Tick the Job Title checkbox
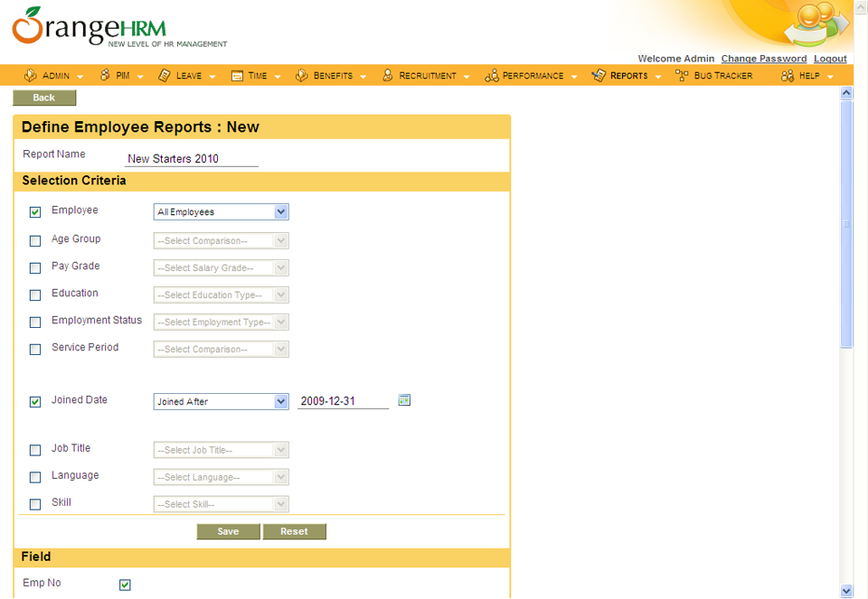 click(35, 450)
